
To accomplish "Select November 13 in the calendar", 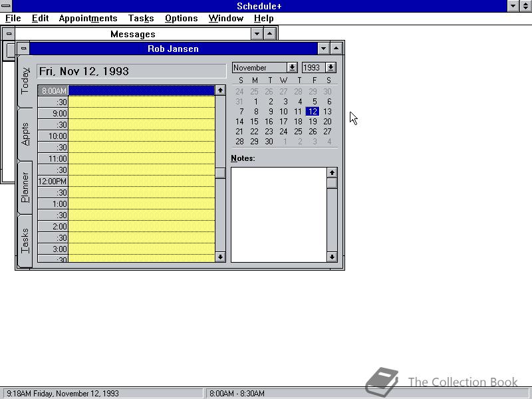I will (x=327, y=111).
